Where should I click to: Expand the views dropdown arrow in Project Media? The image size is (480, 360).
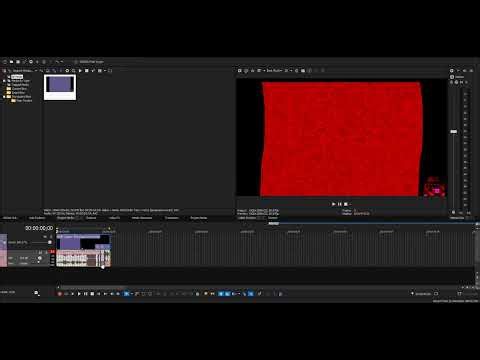pyautogui.click(x=105, y=71)
